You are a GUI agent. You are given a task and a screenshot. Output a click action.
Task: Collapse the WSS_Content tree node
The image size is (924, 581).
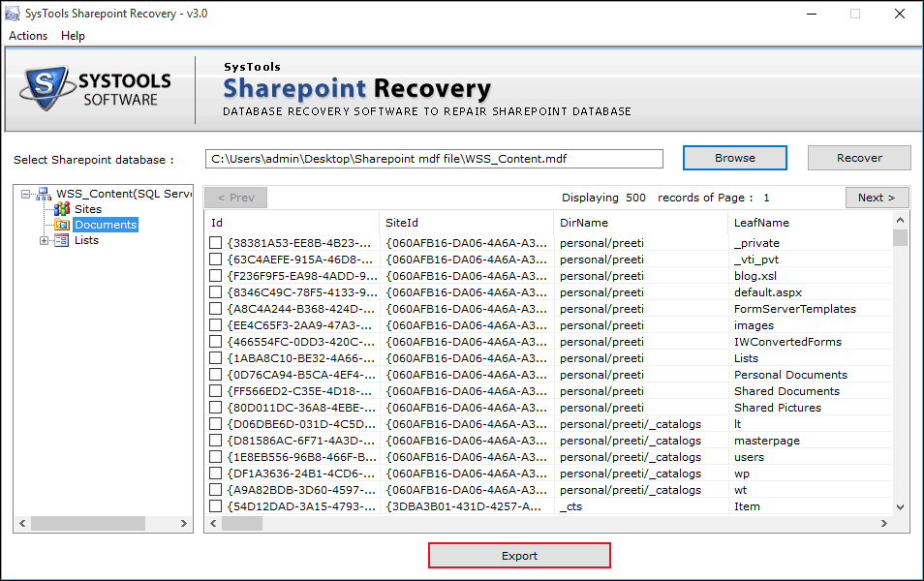(25, 194)
